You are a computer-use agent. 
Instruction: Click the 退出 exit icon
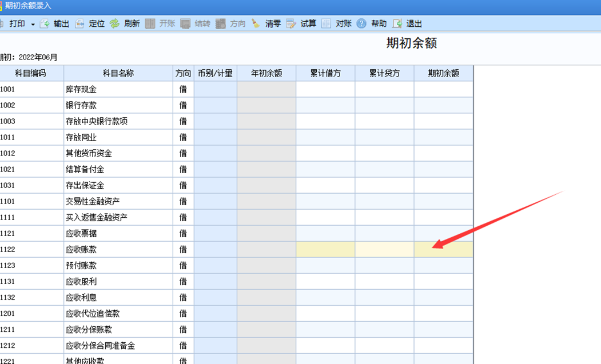(397, 24)
